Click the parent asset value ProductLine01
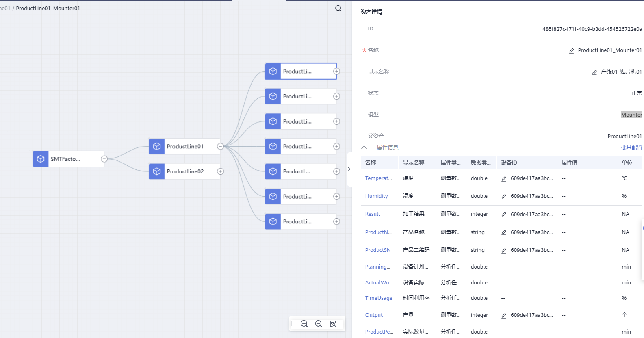644x338 pixels. [x=624, y=136]
